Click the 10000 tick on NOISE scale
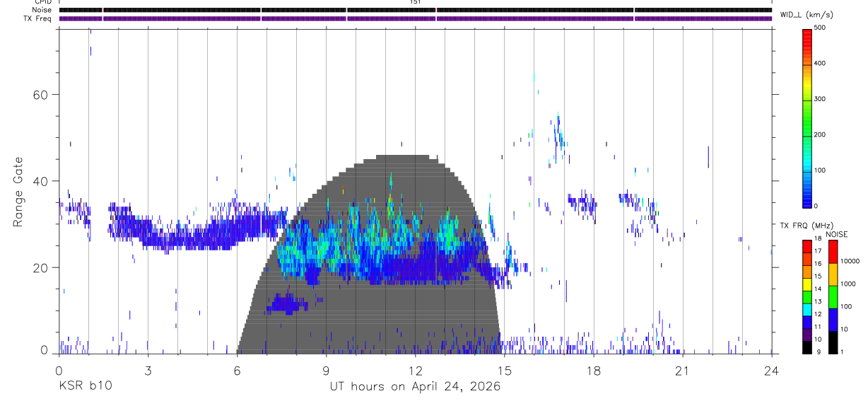 850,261
